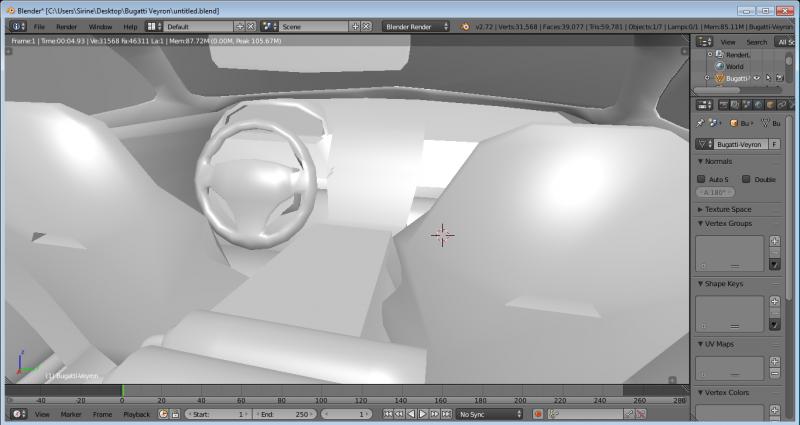Click the record auto-keyframe button

(537, 414)
